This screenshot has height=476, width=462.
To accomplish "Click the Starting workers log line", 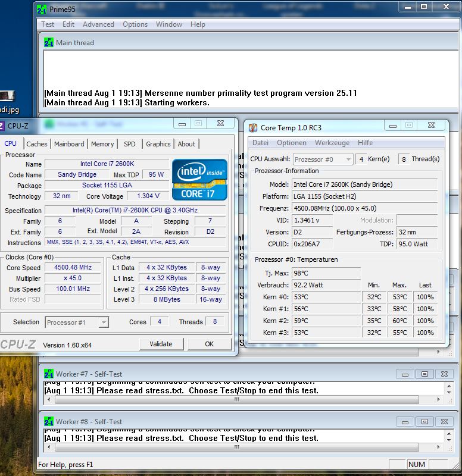I will 127,102.
